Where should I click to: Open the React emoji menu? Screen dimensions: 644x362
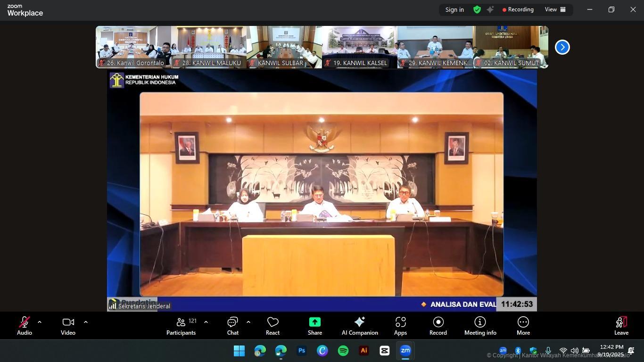click(272, 326)
